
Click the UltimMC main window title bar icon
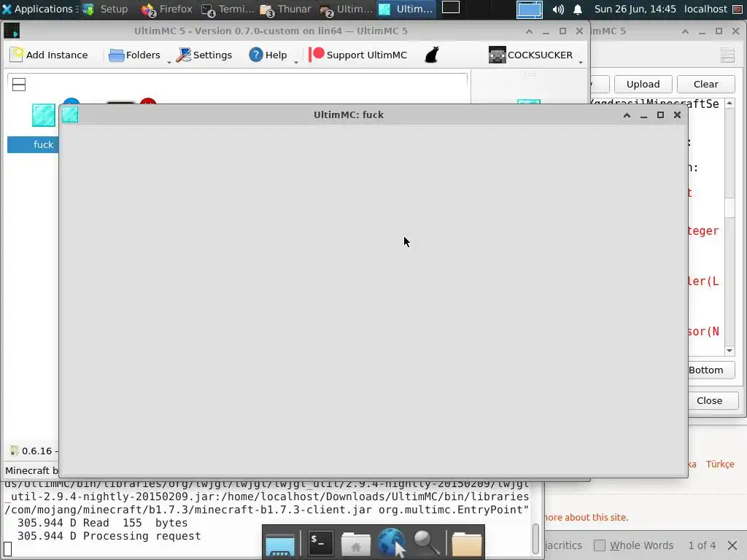pyautogui.click(x=12, y=31)
